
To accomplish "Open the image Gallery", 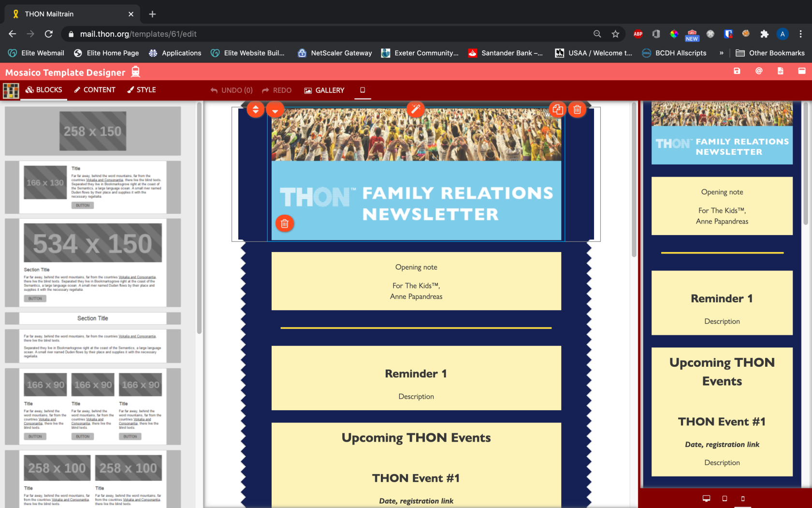I will tap(324, 90).
